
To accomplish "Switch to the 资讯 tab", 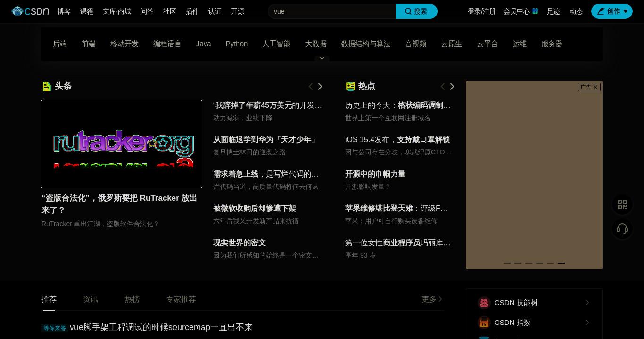I will pos(91,299).
